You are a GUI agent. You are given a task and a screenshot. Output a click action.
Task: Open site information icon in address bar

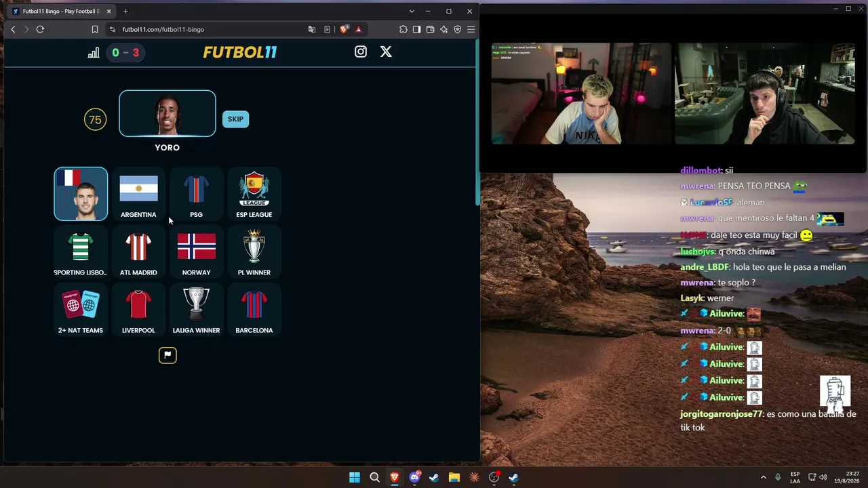(x=112, y=29)
